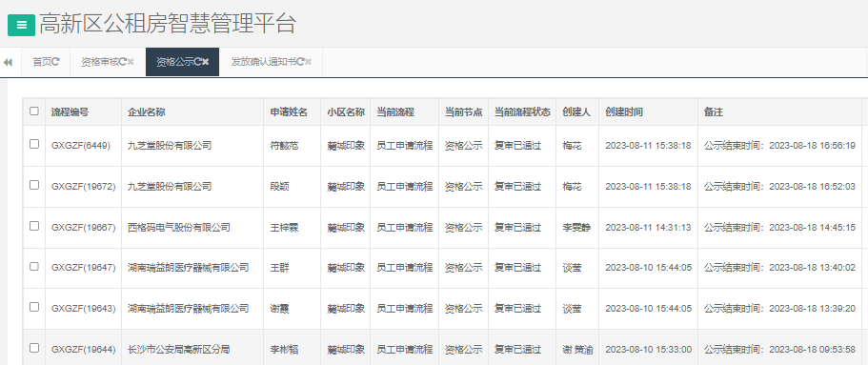Close the 资格审核 tab
This screenshot has height=365, width=868.
[131, 62]
